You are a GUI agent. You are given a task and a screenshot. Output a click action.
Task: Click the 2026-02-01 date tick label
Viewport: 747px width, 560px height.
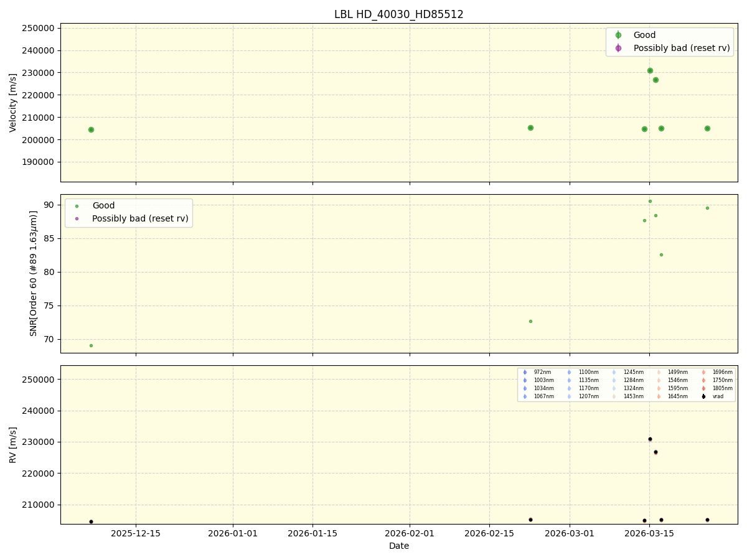(x=410, y=533)
